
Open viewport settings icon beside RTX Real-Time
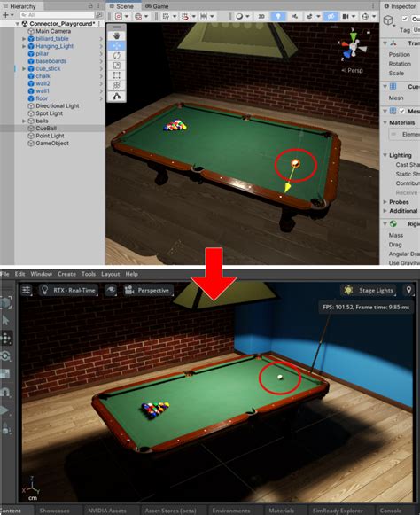coord(27,290)
